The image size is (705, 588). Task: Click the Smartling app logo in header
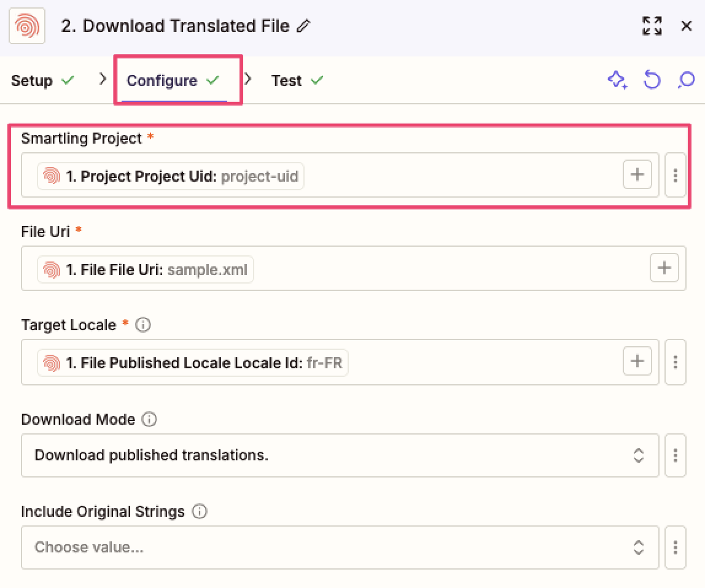27,26
